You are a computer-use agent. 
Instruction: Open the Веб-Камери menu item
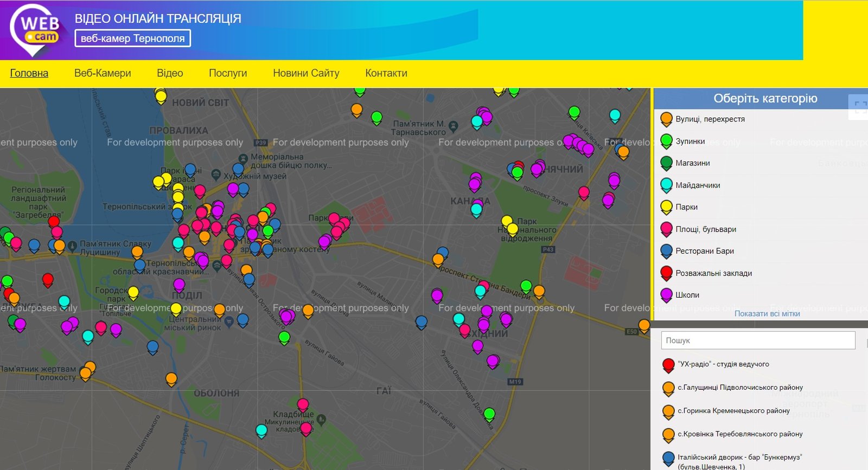pyautogui.click(x=103, y=73)
